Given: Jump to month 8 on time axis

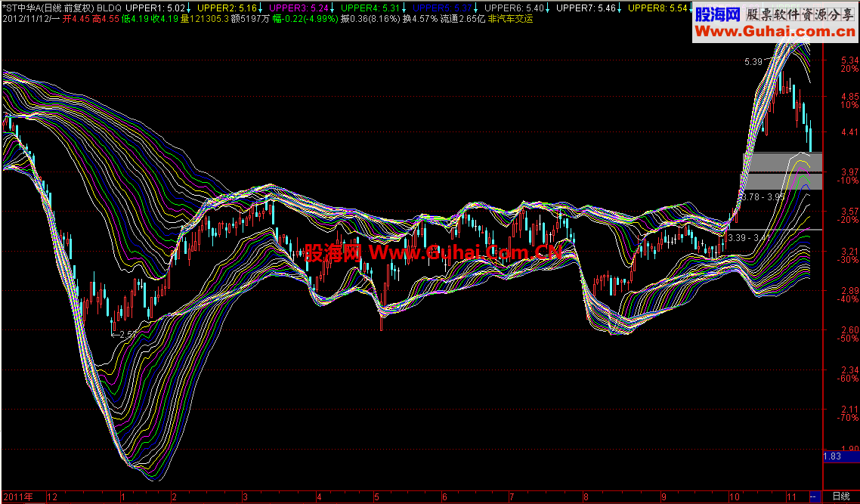Looking at the screenshot, I should pos(585,497).
